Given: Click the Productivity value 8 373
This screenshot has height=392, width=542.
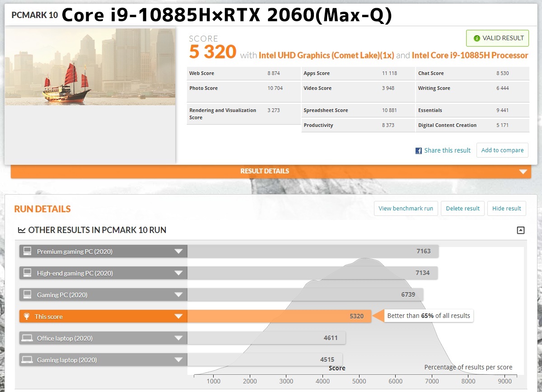Looking at the screenshot, I should click(x=388, y=126).
